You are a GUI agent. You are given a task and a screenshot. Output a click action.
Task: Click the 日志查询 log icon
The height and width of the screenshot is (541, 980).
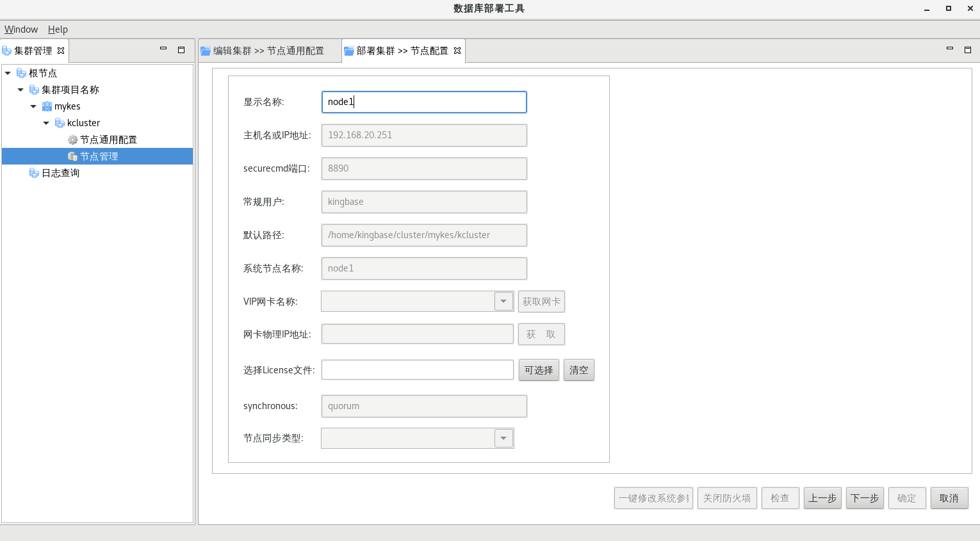click(x=34, y=173)
